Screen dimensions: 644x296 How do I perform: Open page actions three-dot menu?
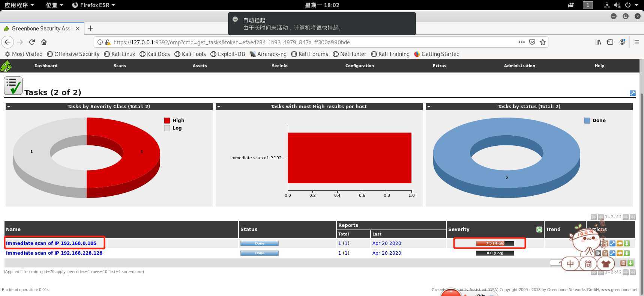[x=521, y=42]
